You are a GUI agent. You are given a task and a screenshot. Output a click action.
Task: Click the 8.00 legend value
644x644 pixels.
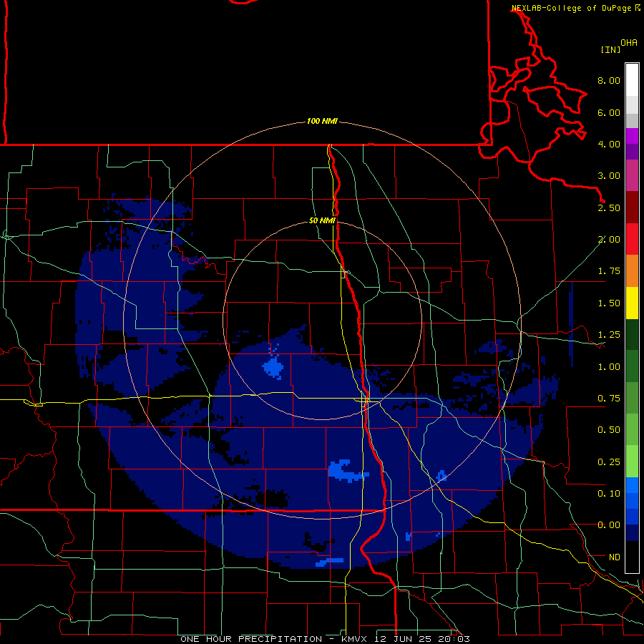[609, 80]
